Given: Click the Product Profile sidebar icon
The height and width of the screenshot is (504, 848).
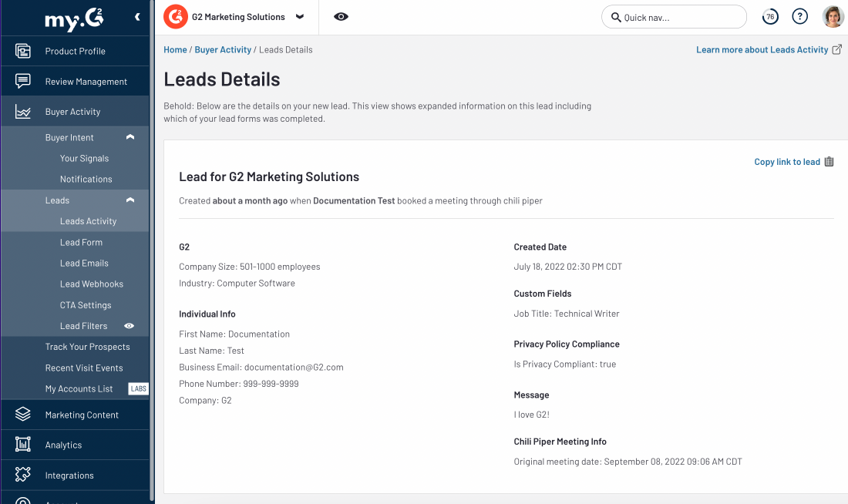Looking at the screenshot, I should coord(23,52).
